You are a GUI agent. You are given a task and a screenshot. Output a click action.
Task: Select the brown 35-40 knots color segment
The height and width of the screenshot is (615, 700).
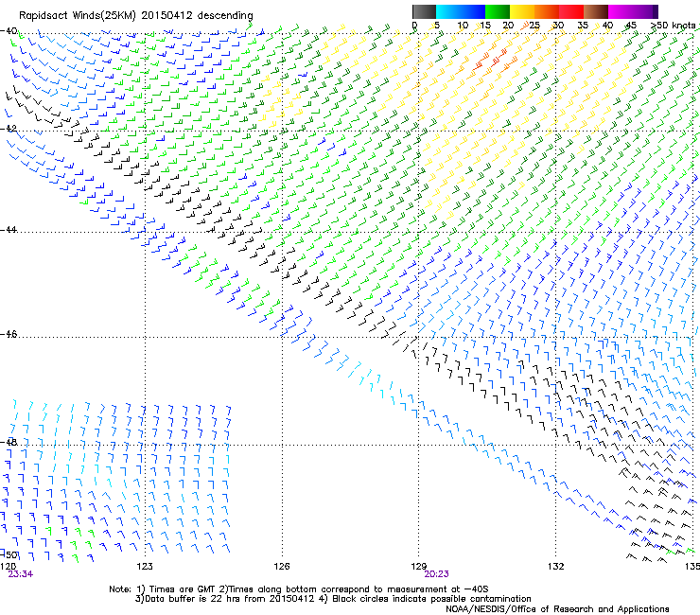pos(596,11)
